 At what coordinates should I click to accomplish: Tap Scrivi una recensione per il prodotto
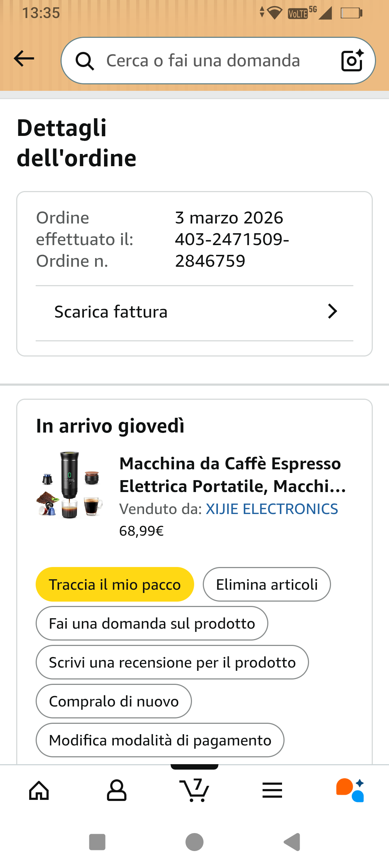pyautogui.click(x=172, y=662)
